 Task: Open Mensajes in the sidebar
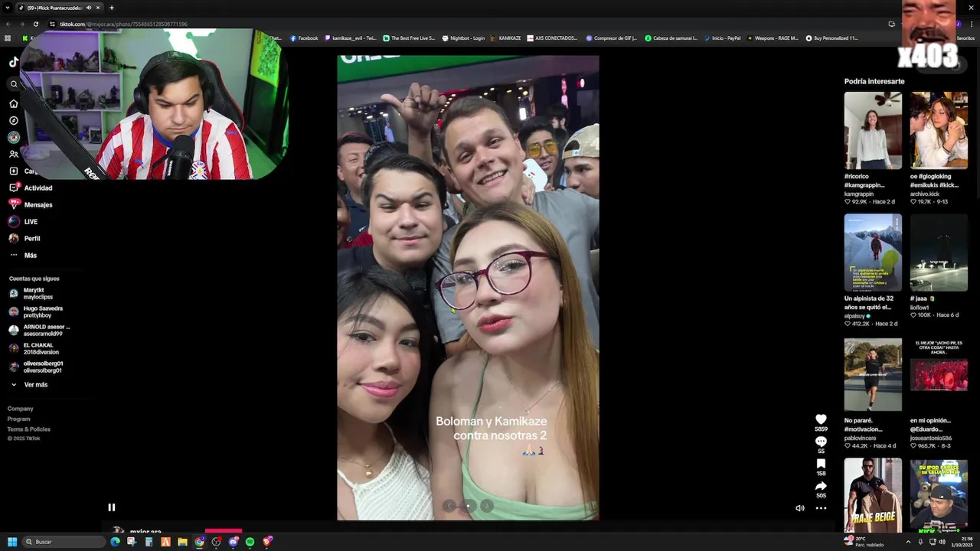31,204
